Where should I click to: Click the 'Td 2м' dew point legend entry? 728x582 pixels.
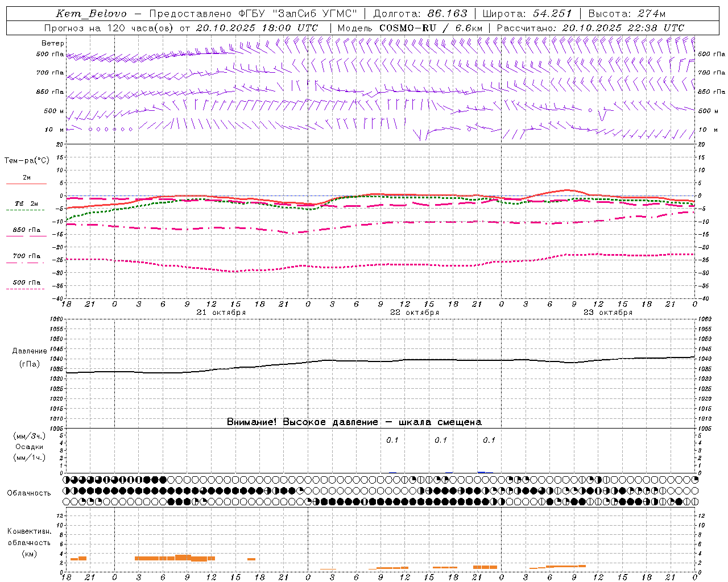[x=26, y=203]
